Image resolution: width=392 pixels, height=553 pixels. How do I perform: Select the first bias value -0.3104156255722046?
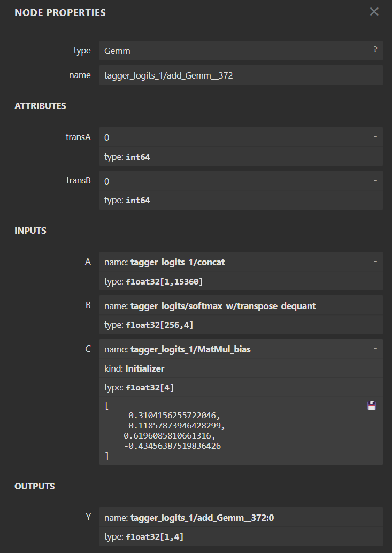click(x=171, y=415)
